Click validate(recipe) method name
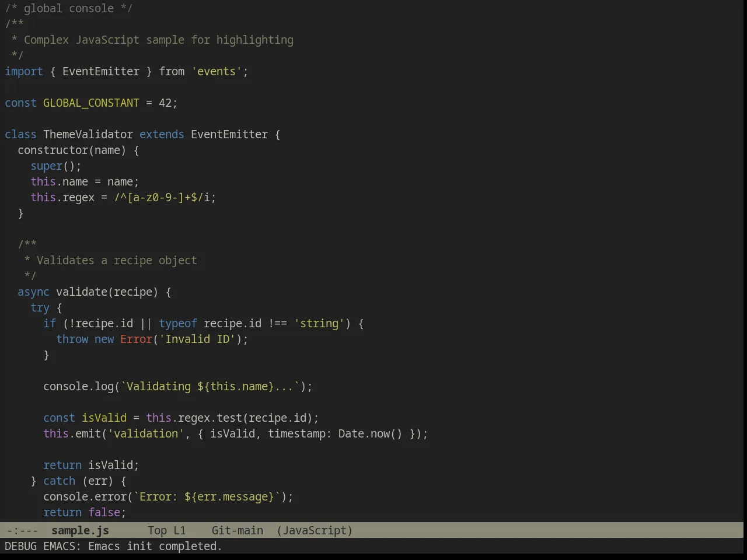This screenshot has height=560, width=747. pos(107,292)
